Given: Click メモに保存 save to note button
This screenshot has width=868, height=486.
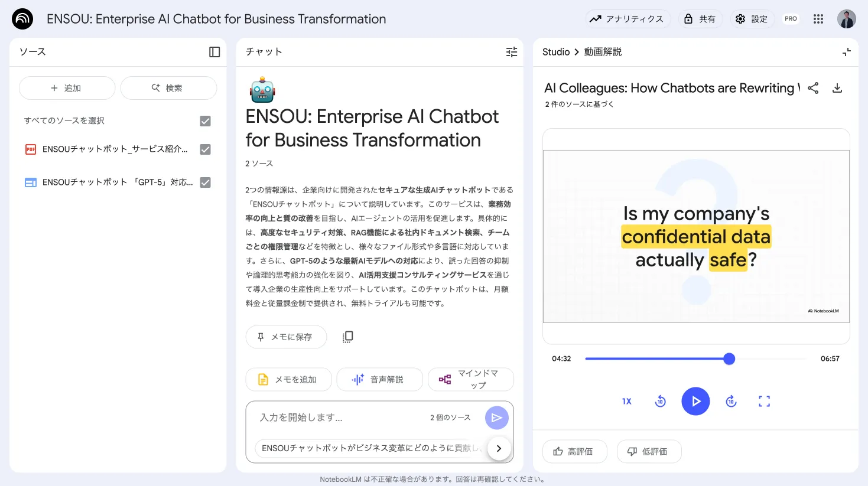Looking at the screenshot, I should [286, 337].
